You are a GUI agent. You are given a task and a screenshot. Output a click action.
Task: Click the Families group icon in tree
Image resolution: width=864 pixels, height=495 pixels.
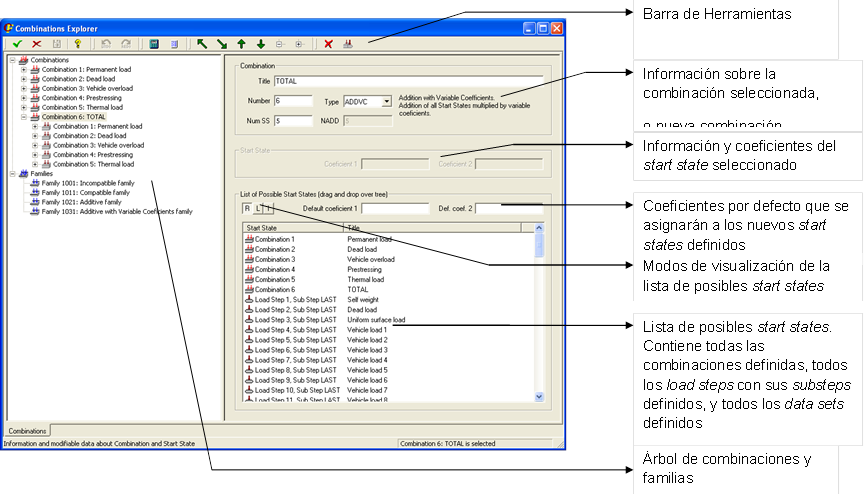[23, 174]
